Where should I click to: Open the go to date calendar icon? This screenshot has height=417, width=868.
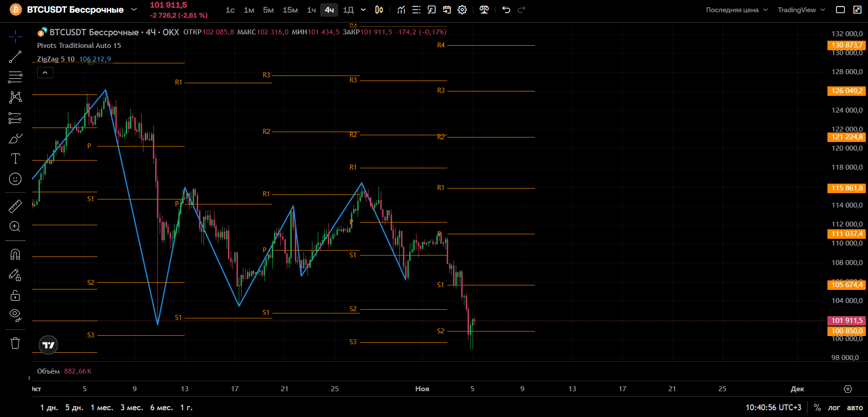tap(447, 10)
